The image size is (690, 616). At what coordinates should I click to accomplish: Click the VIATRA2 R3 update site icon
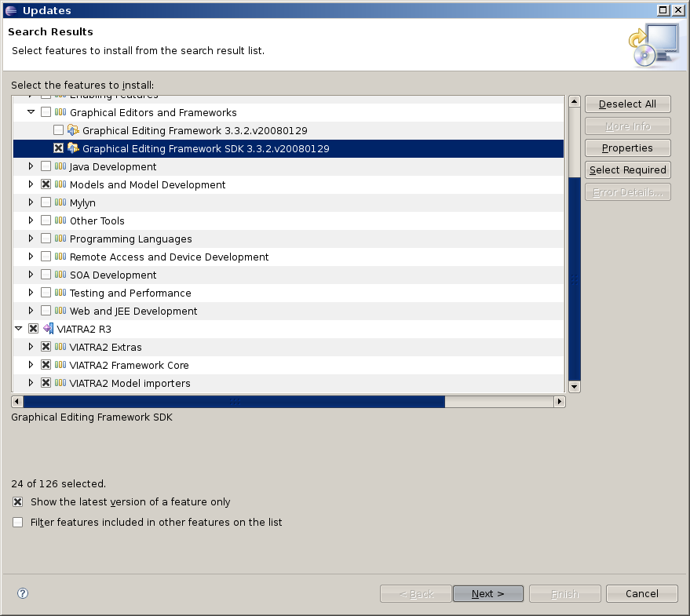click(x=49, y=329)
